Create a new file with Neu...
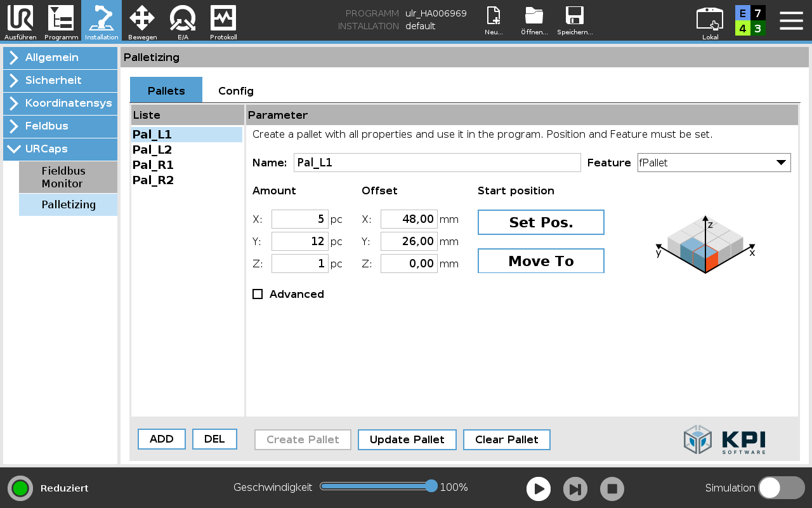 pyautogui.click(x=494, y=21)
